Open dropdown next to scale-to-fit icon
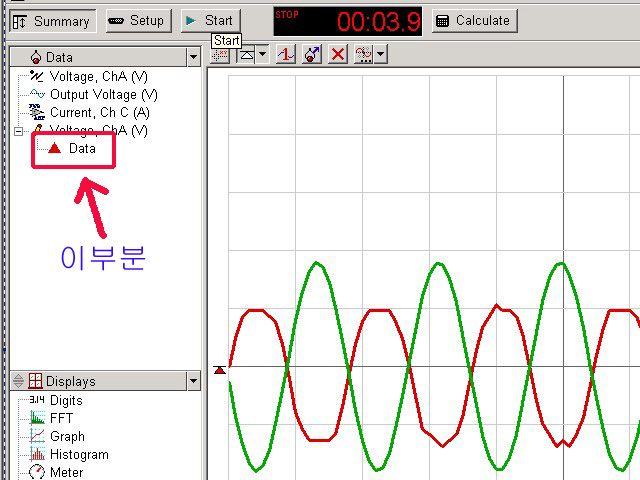The image size is (640, 480). click(x=262, y=55)
